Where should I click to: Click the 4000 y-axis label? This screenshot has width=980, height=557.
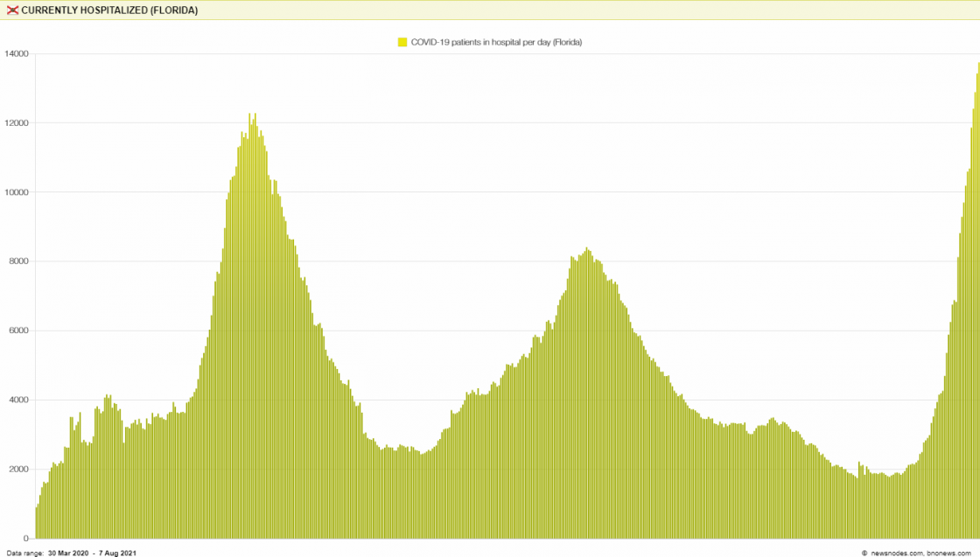click(x=18, y=400)
